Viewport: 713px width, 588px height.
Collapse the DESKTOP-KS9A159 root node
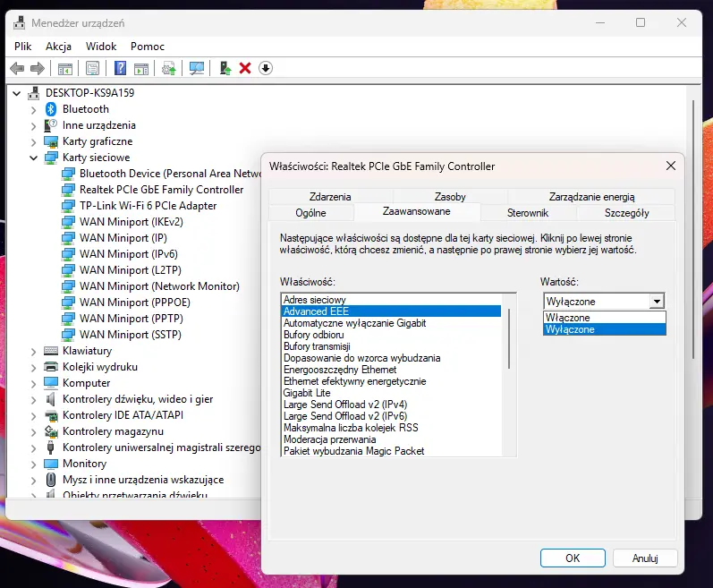17,93
